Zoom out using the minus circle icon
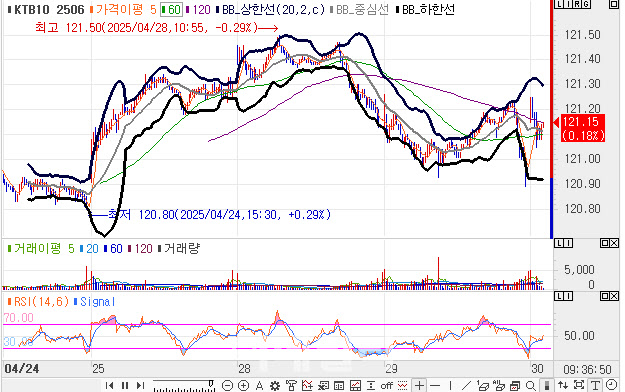This screenshot has height=392, width=625. coord(227,386)
